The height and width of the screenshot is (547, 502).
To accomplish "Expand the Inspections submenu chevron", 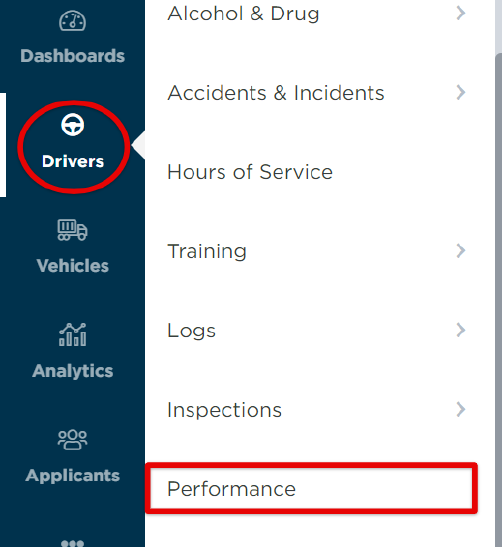I will (x=461, y=409).
